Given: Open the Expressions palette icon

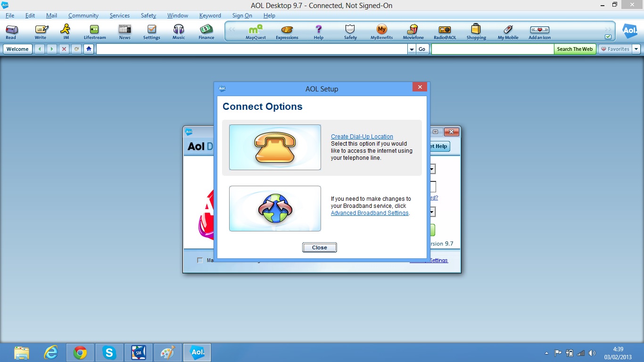Looking at the screenshot, I should coord(287,32).
